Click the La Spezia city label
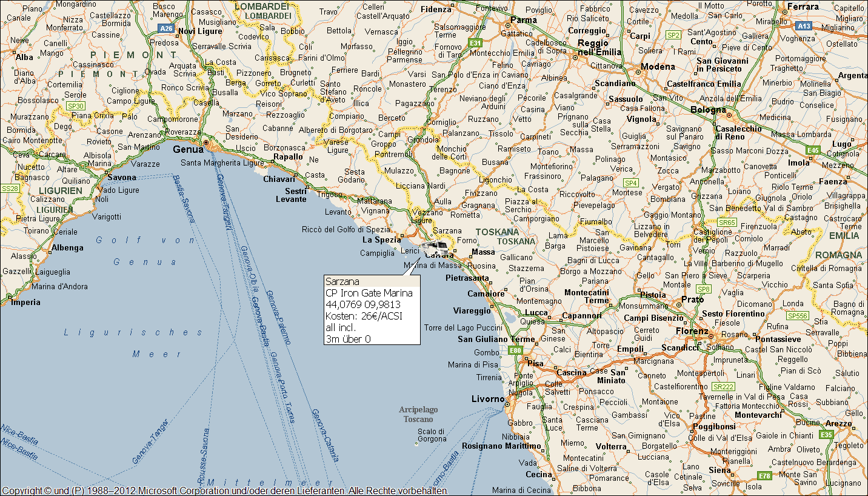868x496 pixels. tap(381, 240)
